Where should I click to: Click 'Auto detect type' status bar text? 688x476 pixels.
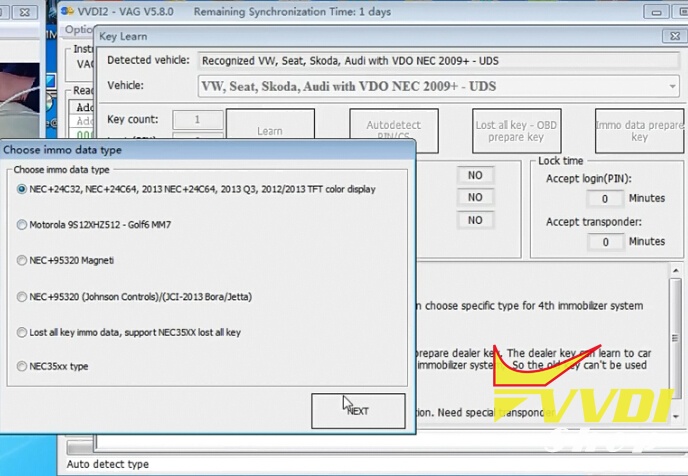click(108, 464)
